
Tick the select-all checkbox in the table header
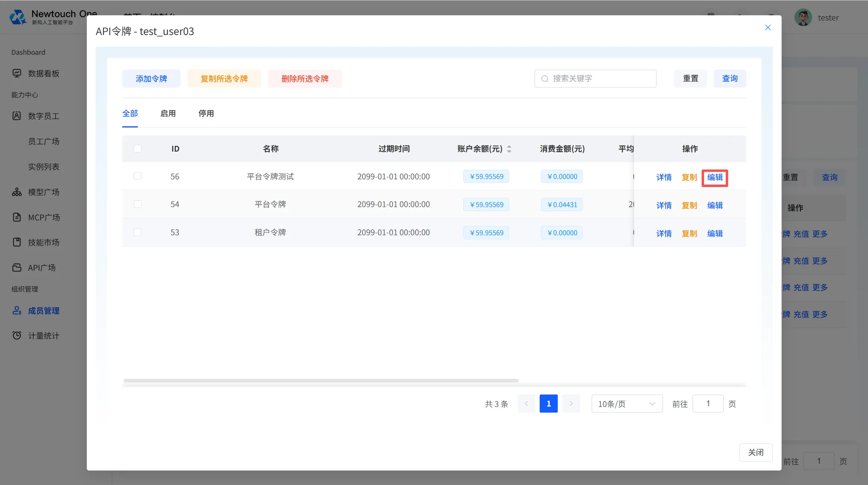(x=137, y=149)
